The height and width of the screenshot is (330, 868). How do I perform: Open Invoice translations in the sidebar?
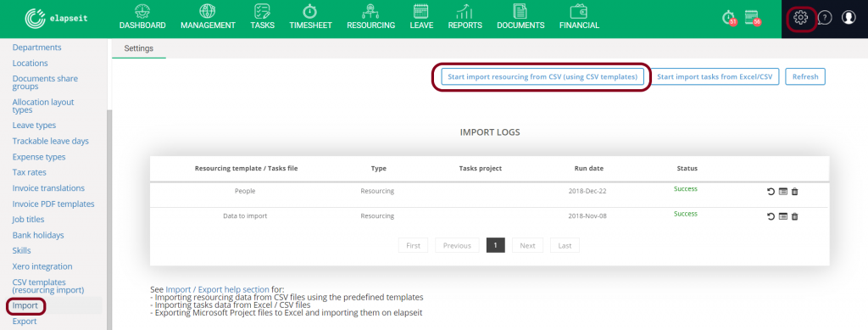(x=48, y=187)
